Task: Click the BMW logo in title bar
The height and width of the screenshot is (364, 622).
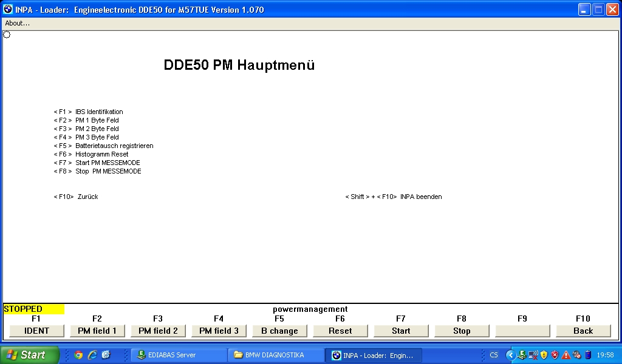Action: tap(8, 10)
